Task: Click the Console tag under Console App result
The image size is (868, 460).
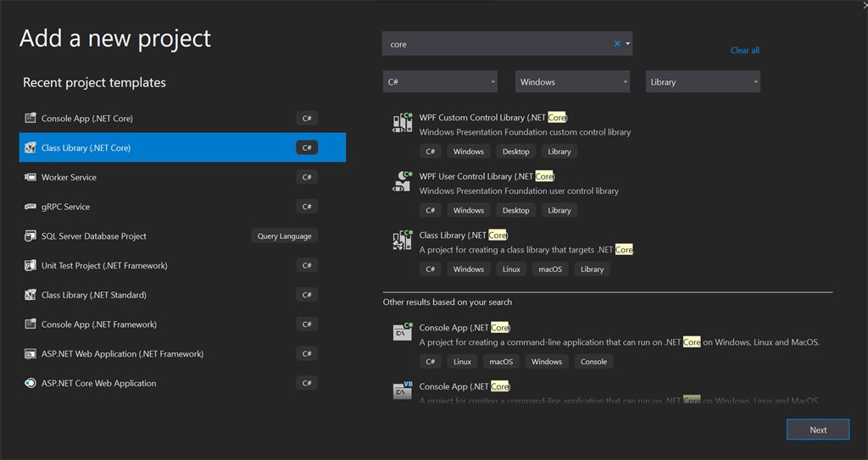Action: pyautogui.click(x=594, y=362)
